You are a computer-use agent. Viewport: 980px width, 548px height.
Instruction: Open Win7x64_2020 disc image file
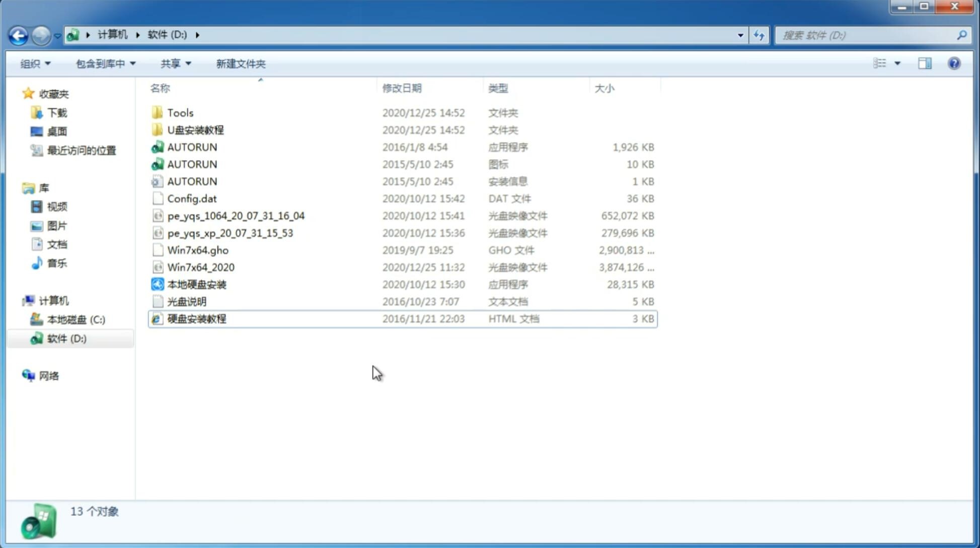(x=200, y=267)
